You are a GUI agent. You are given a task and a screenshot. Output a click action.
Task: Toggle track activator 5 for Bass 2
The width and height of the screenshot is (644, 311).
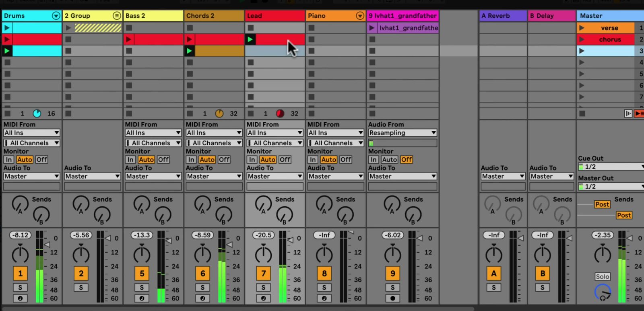tap(142, 274)
